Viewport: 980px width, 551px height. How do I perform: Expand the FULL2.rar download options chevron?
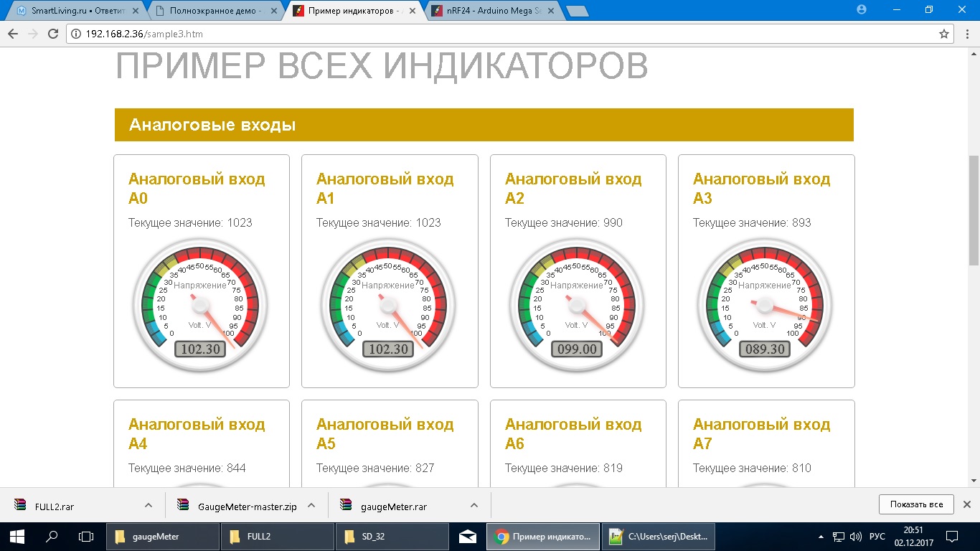tap(148, 504)
